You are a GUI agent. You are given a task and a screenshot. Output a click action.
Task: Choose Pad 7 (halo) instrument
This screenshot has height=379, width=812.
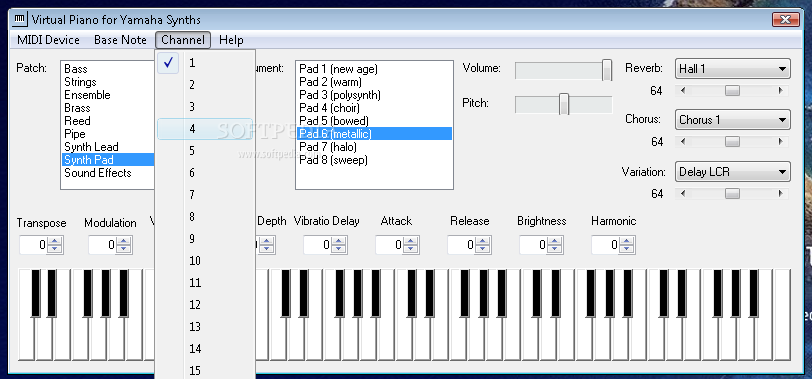pyautogui.click(x=374, y=147)
